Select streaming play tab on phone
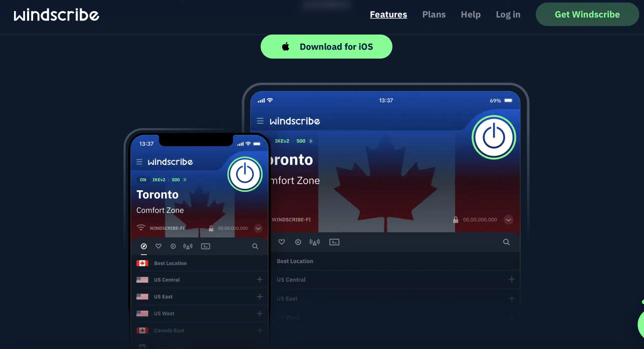 point(173,246)
